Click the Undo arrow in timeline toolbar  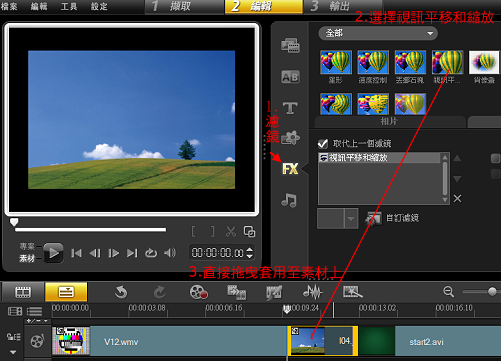pyautogui.click(x=121, y=292)
